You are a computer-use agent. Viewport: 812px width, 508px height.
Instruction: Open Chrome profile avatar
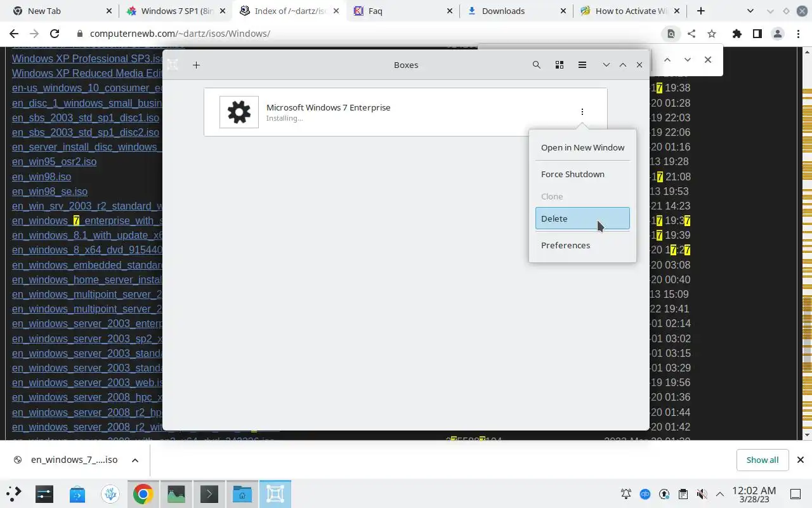(x=777, y=34)
